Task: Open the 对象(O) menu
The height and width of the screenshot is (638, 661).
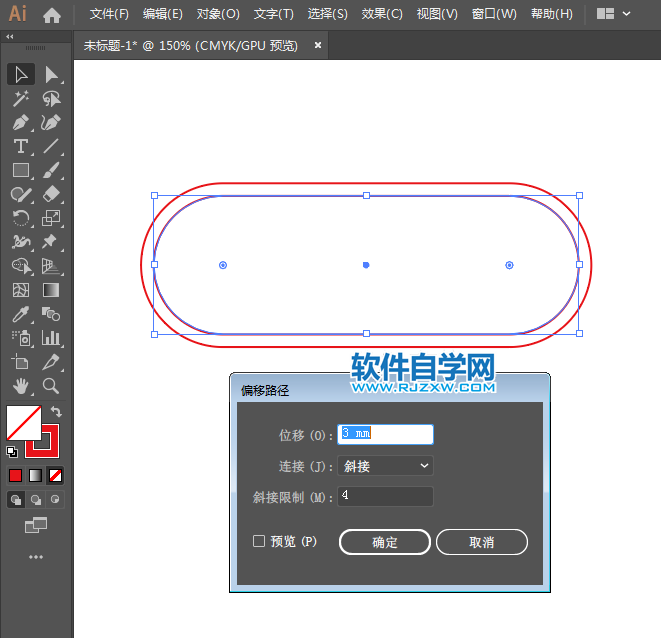Action: (x=218, y=14)
